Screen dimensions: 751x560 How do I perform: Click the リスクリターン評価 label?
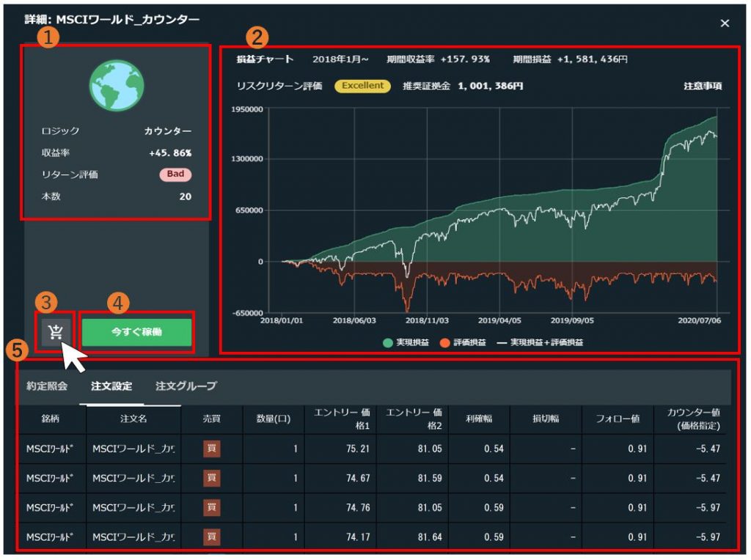[x=279, y=86]
